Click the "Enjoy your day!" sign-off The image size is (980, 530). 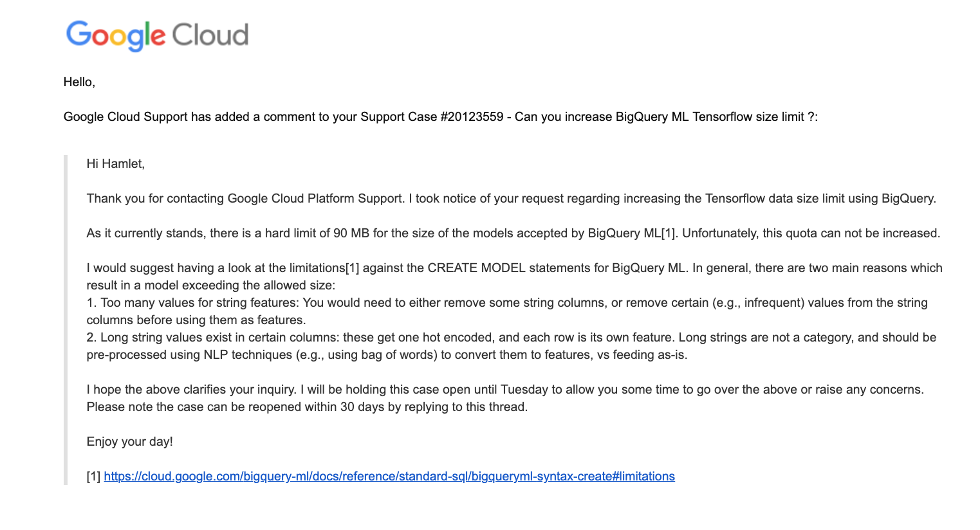click(x=130, y=442)
